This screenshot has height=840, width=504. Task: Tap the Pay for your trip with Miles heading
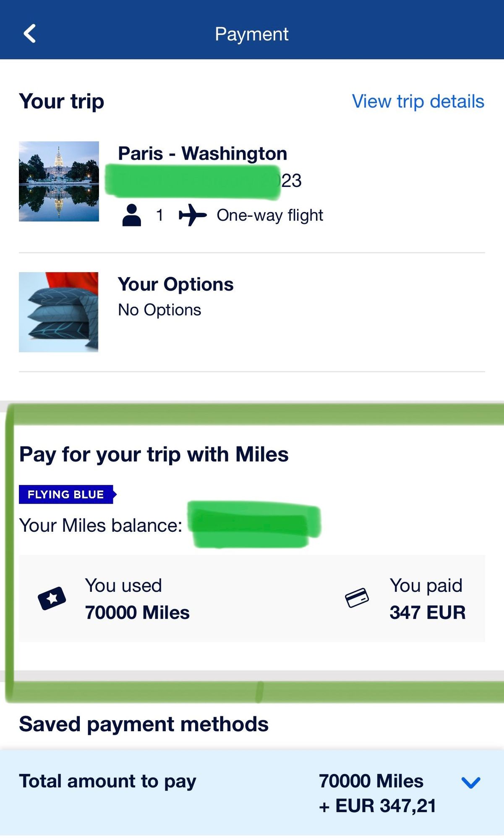[x=154, y=454]
